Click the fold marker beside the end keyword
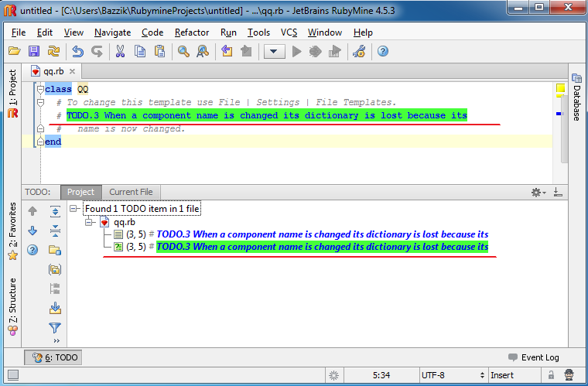Viewport: 588px width, 386px height. 40,142
